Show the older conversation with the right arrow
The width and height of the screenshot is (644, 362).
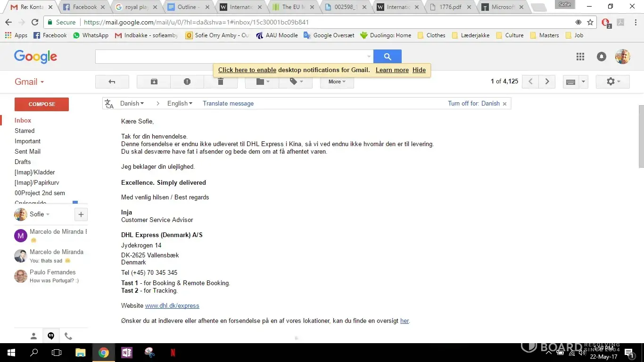[547, 82]
